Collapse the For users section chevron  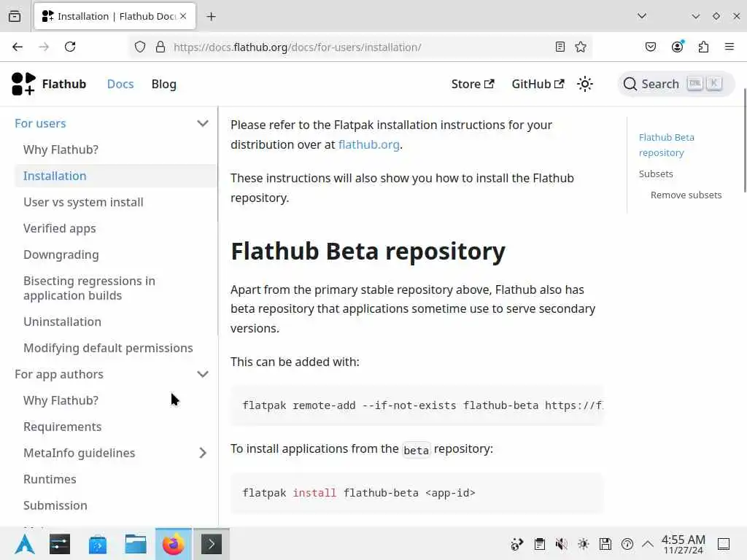[203, 123]
